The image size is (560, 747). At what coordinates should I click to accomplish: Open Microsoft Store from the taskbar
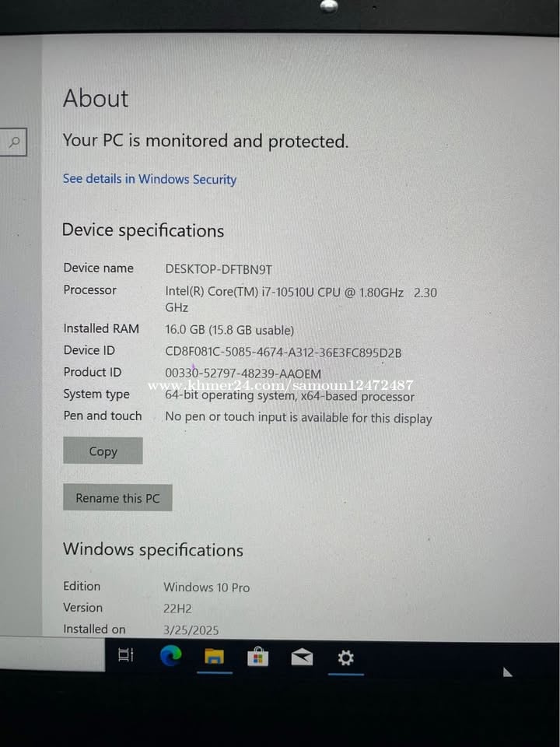click(258, 657)
